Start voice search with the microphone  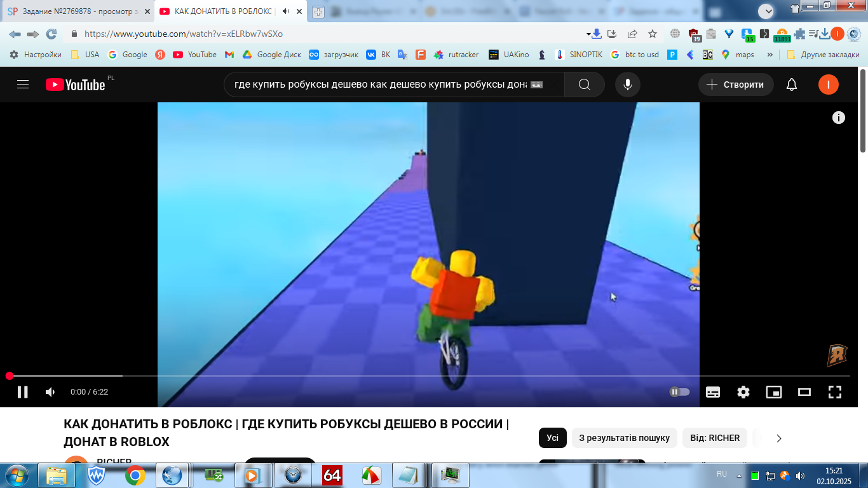[x=628, y=85]
